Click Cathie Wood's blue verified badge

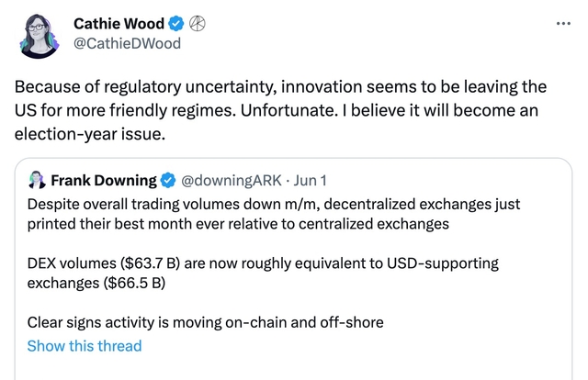tap(175, 23)
